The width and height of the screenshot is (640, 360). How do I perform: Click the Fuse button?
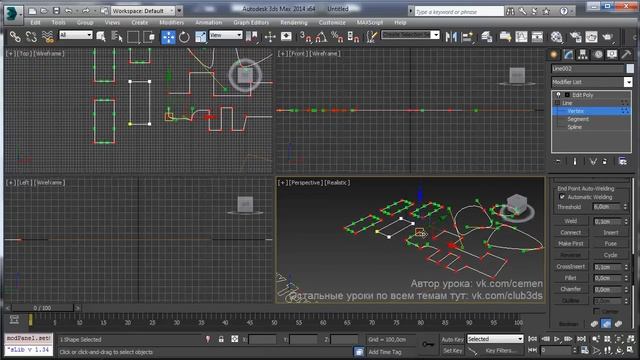(611, 243)
